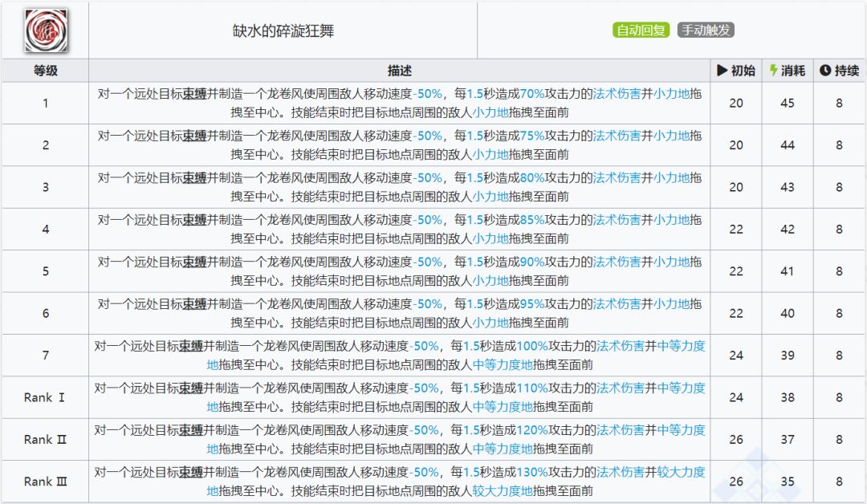Click the Rank Ⅰ level cell
Image resolution: width=867 pixels, height=504 pixels.
click(45, 397)
